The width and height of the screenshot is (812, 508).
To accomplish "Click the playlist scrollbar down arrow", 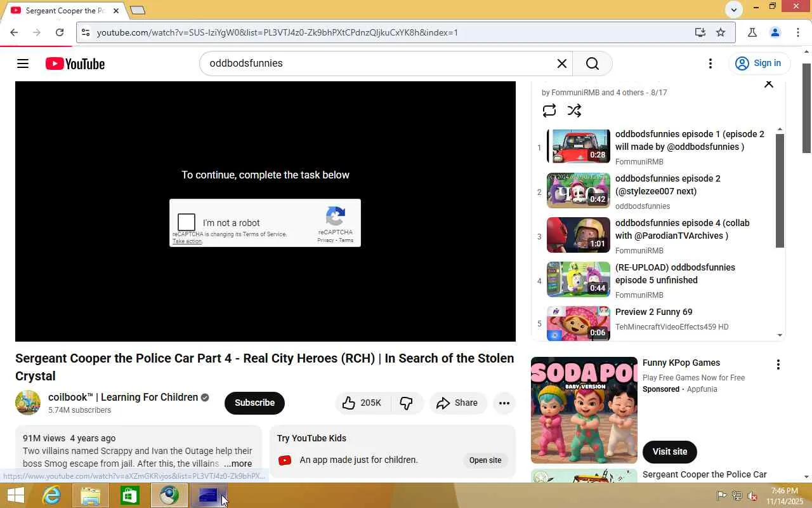I will coord(780,335).
